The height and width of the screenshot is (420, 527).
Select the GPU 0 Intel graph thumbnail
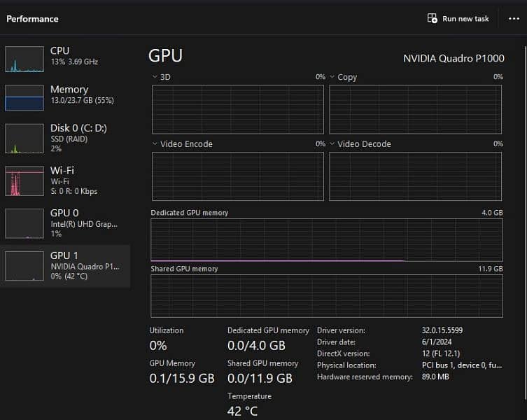click(x=24, y=223)
